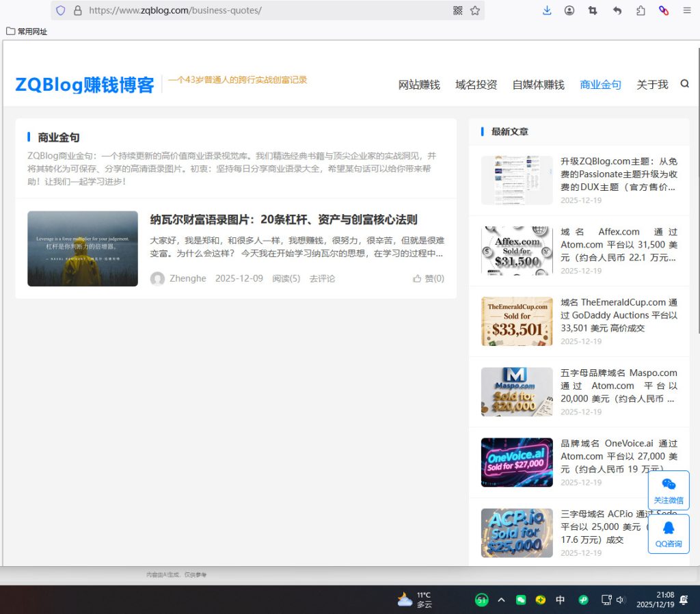Open the WeChat tray icon
This screenshot has height=614, width=700.
(x=520, y=600)
